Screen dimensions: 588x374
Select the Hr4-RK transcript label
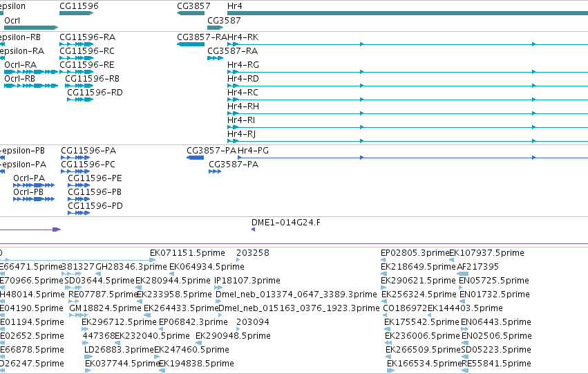(243, 37)
